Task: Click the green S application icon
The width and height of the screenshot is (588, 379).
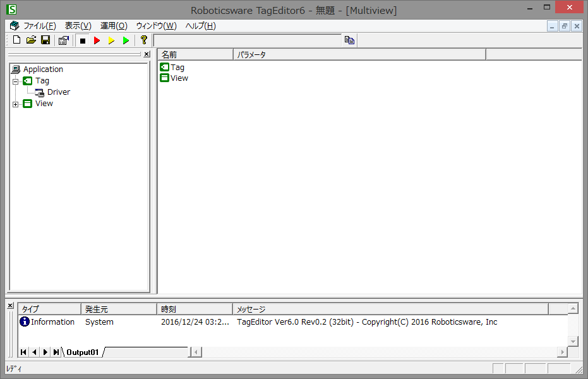Action: click(11, 9)
